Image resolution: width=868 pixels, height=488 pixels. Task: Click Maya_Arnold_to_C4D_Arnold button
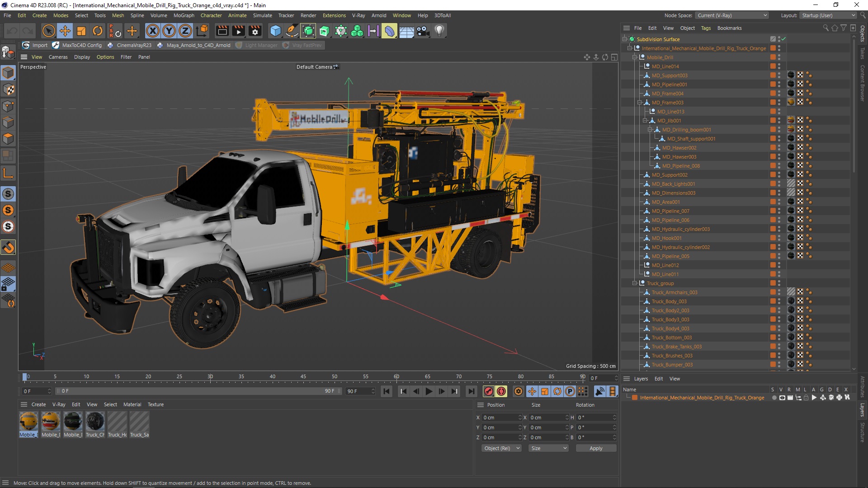coord(193,45)
